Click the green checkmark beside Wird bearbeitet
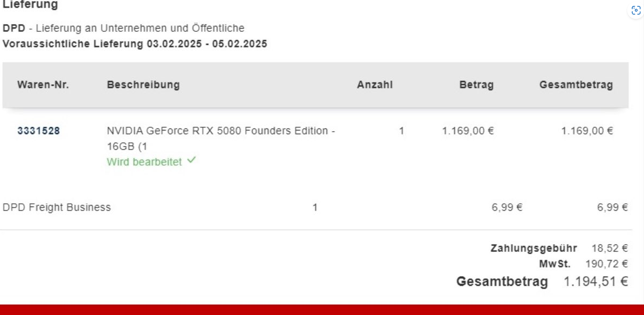This screenshot has height=315, width=644. pos(191,161)
